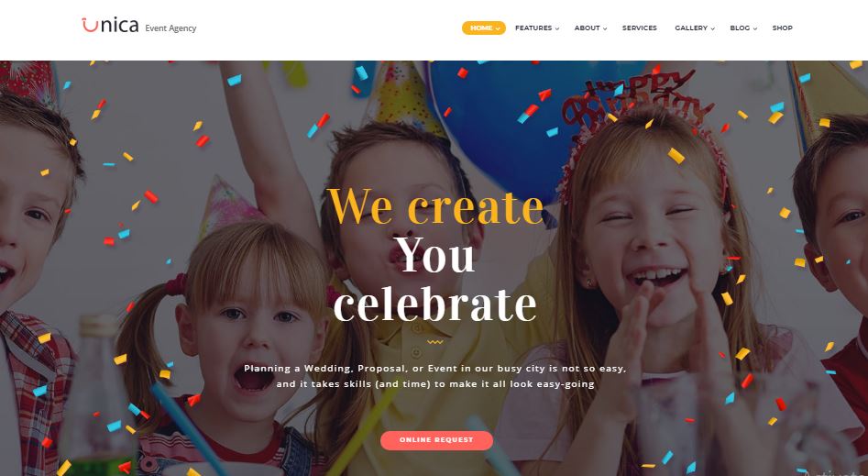The image size is (868, 476).
Task: Expand the GALLERY dropdown chevron
Action: pyautogui.click(x=712, y=28)
